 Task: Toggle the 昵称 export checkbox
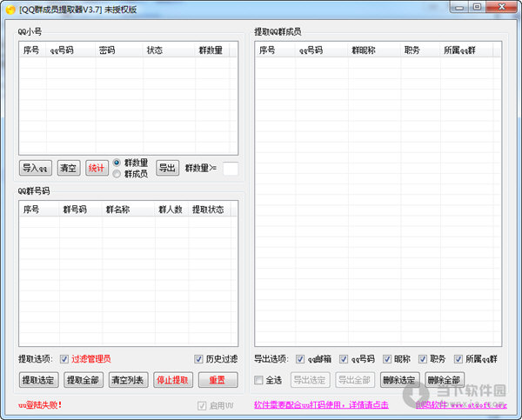tap(387, 359)
